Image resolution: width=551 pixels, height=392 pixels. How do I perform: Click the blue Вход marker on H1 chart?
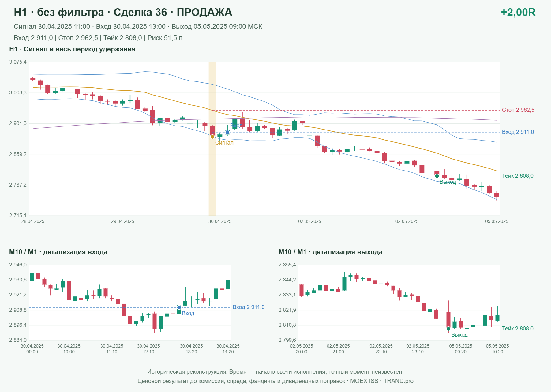[x=227, y=132]
